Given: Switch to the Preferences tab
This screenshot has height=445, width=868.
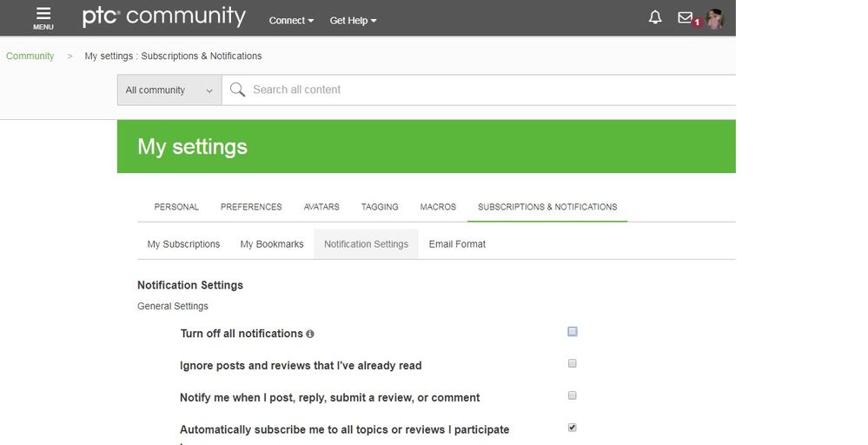Looking at the screenshot, I should coord(251,207).
